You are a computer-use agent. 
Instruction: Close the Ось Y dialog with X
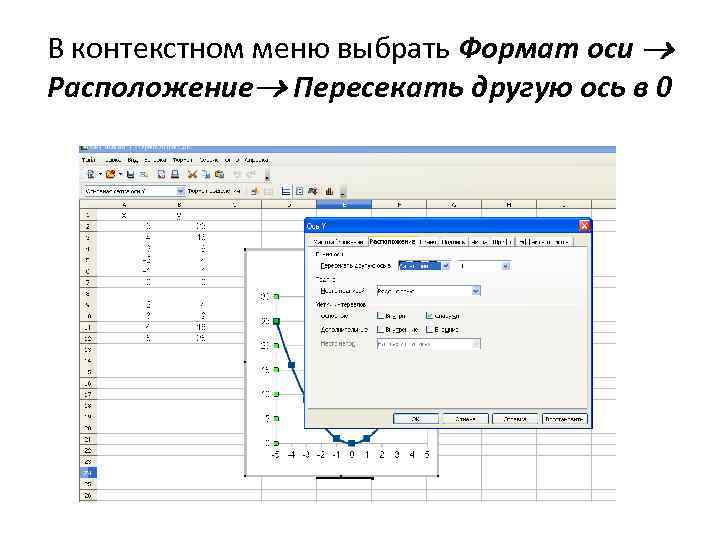click(x=584, y=225)
